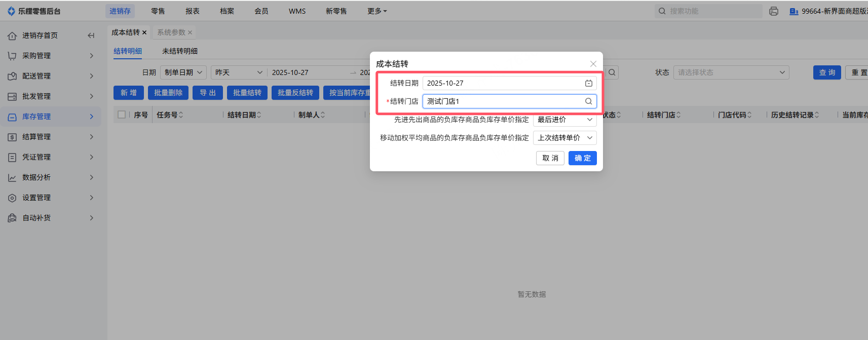Screen dimensions: 868x340
Task: Open the 制单日期 dropdown
Action: pos(183,72)
